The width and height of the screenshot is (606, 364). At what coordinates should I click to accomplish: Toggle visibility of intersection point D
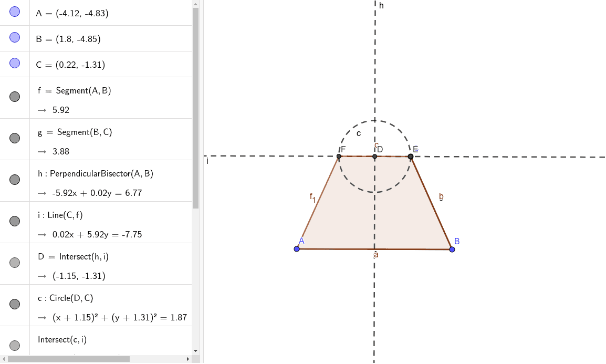tap(15, 263)
